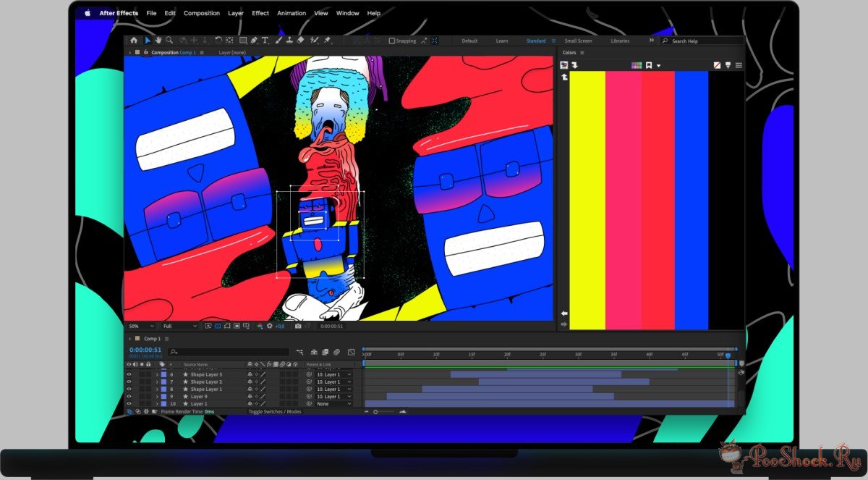Screen dimensions: 868x480
Task: Pick the blue color swatch
Action: click(x=692, y=200)
